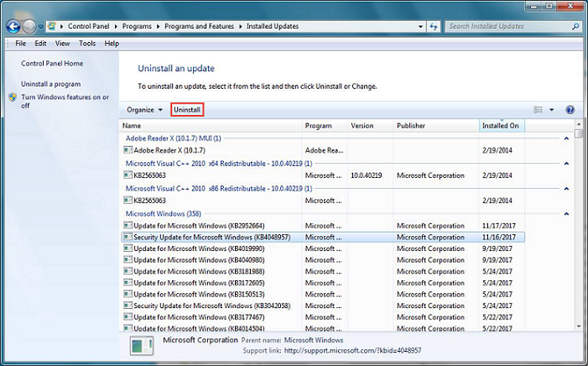
Task: Click the Adobe Reader X (10.1.7) item icon
Action: tap(127, 149)
